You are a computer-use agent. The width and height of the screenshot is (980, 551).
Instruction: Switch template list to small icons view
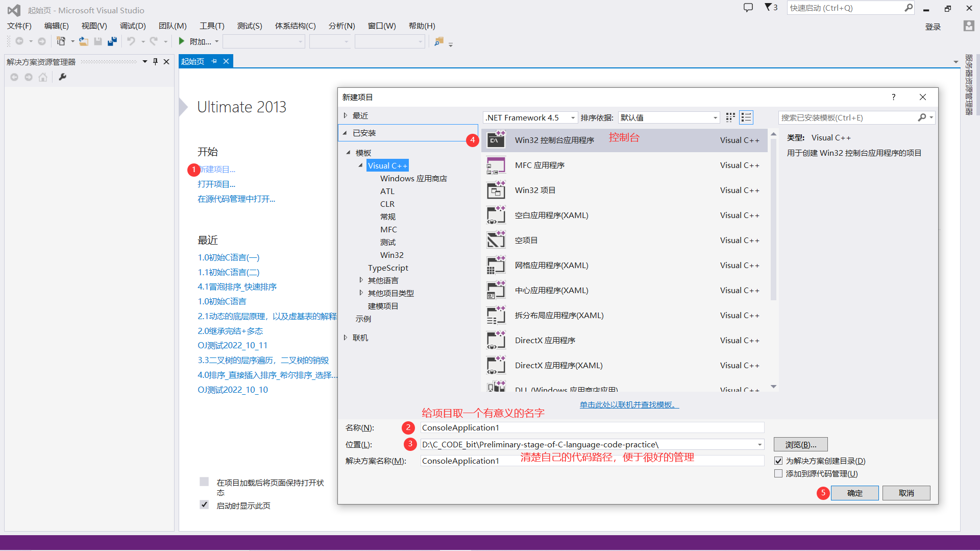point(730,117)
